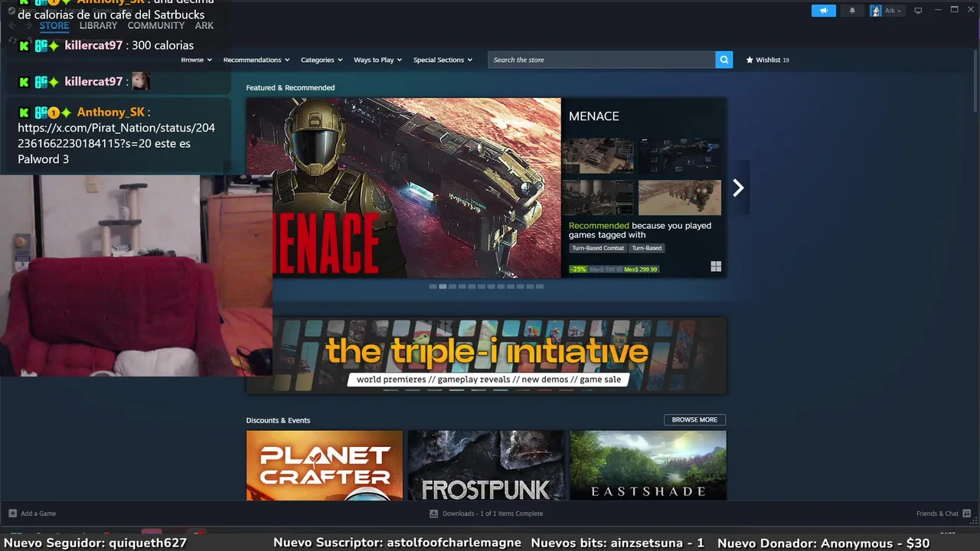Switch to Big Picture mode monitor icon
The image size is (980, 551).
click(918, 11)
